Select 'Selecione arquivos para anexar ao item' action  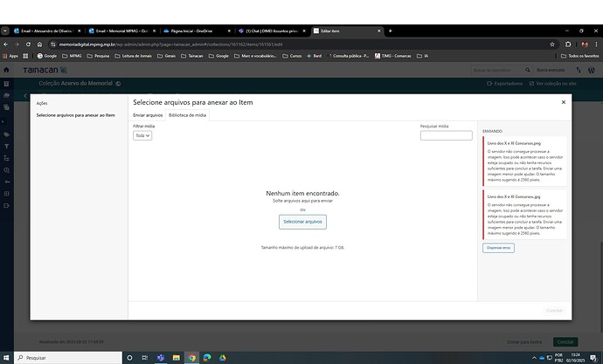pos(76,115)
